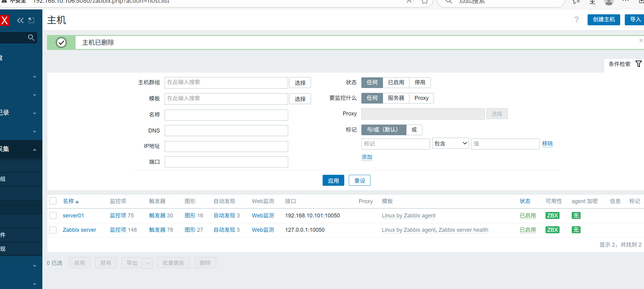Open host Zabbix server
This screenshot has height=289, width=644.
click(x=79, y=230)
